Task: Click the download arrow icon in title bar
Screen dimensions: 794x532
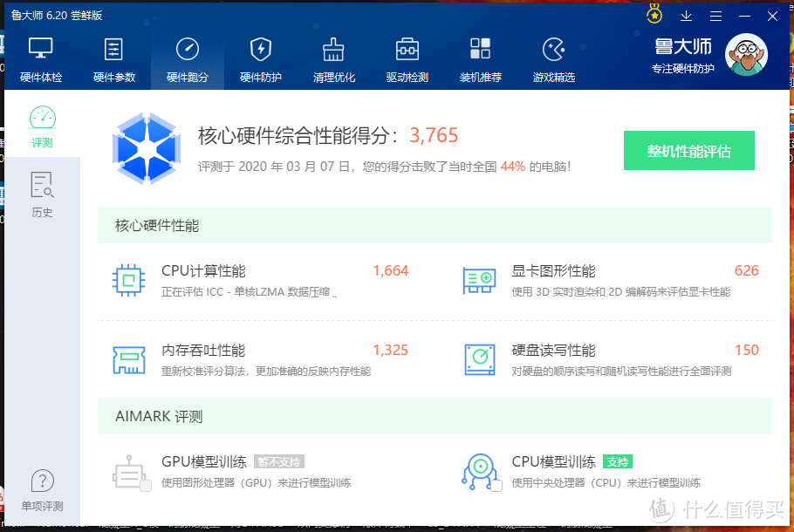Action: (686, 16)
